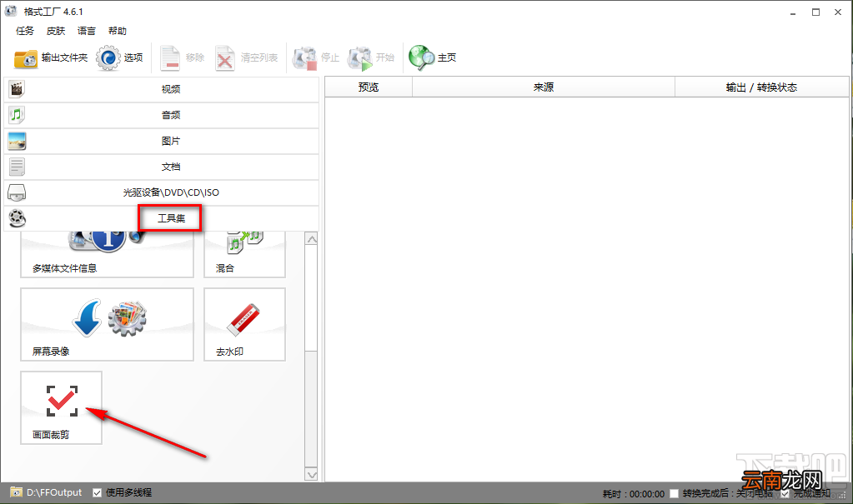Click the tool panel scrollbar thumb
Viewport: 853px width, 504px height.
tap(311, 297)
